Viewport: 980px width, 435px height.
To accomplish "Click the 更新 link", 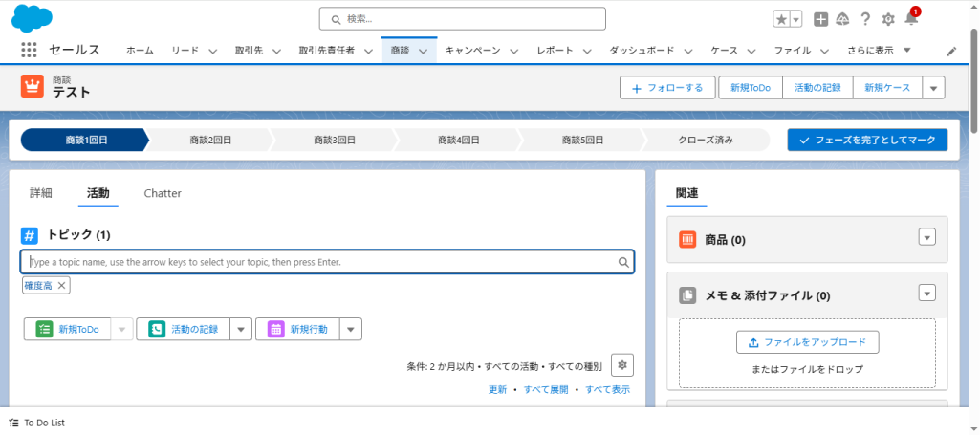I will click(x=497, y=389).
